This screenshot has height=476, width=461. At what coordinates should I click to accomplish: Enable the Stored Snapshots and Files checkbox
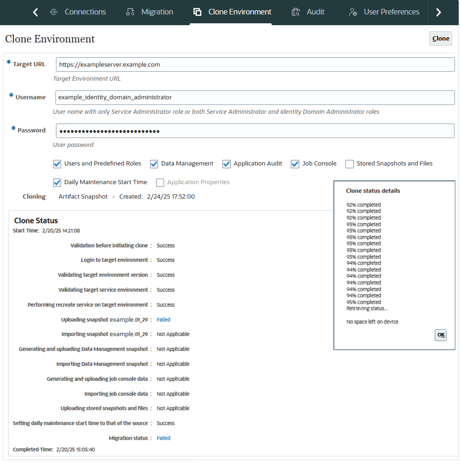(x=350, y=164)
